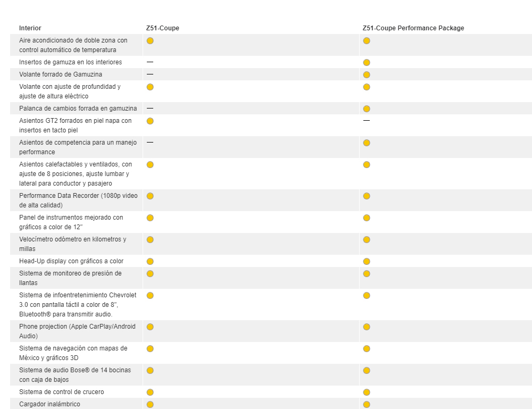
Task: Click the Cargador inalámbrico feature label
Action: click(x=49, y=404)
